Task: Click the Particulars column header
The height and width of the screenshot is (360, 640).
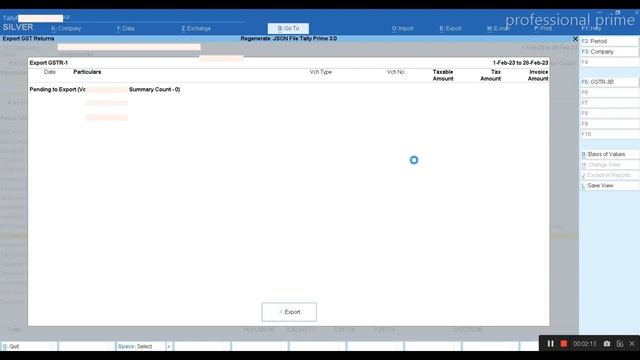Action: [x=87, y=72]
